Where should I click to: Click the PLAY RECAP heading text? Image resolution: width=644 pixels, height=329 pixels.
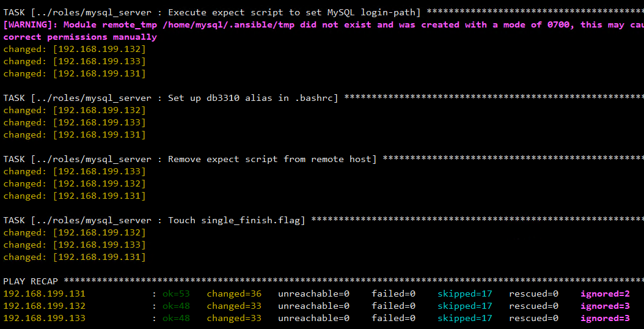click(31, 281)
